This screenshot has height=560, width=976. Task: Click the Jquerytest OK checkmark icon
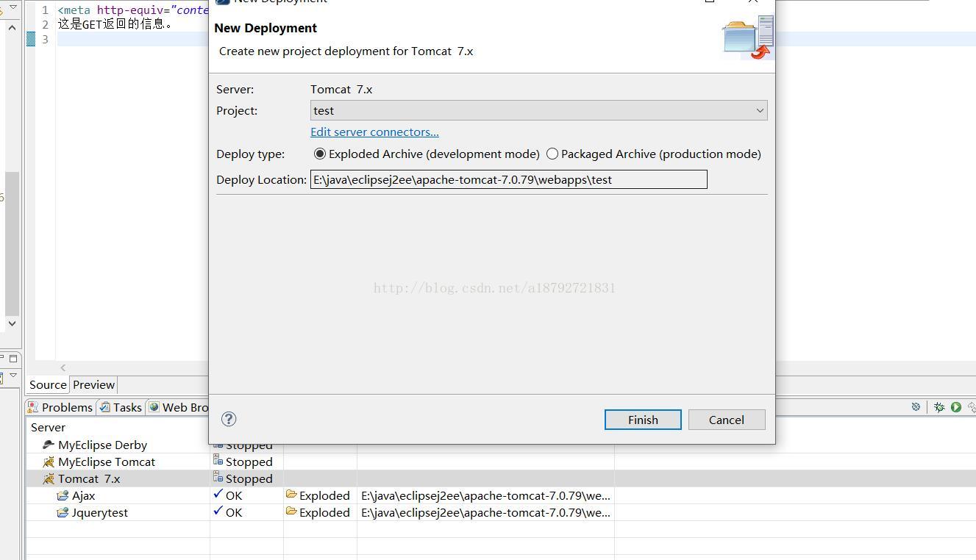point(218,511)
